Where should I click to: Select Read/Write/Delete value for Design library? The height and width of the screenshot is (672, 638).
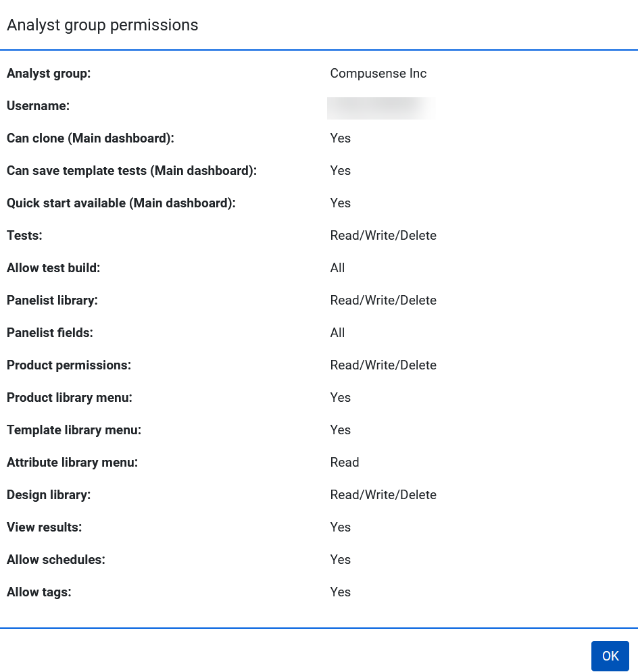point(383,495)
